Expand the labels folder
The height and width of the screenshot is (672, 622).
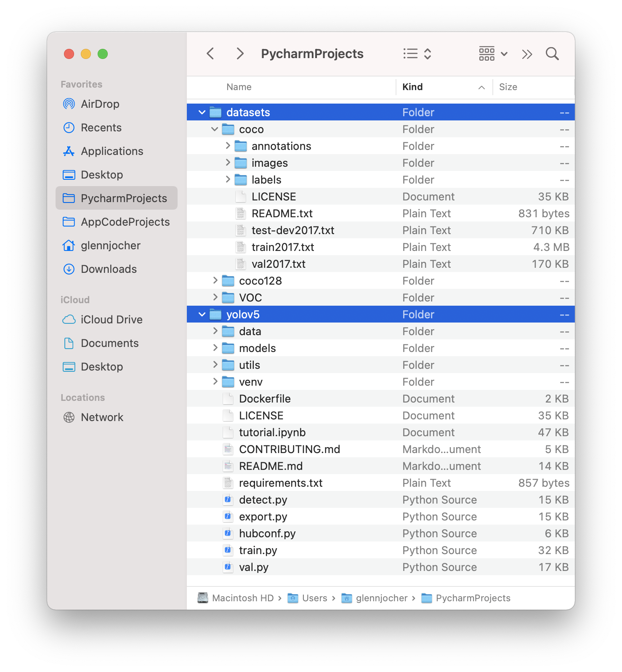[x=228, y=179]
